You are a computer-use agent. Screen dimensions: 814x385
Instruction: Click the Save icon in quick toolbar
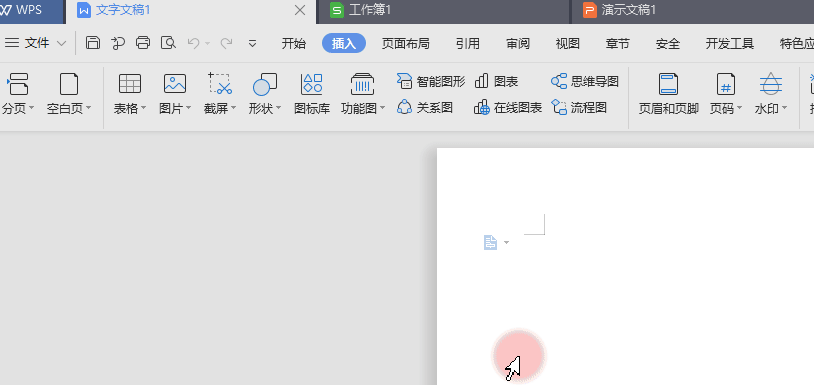coord(93,43)
